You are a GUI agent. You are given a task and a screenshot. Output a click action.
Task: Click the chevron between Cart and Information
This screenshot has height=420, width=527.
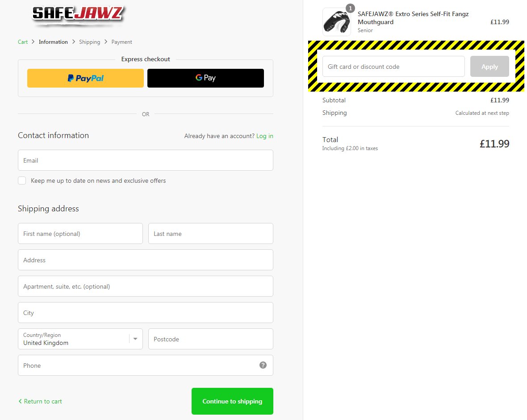(x=33, y=42)
